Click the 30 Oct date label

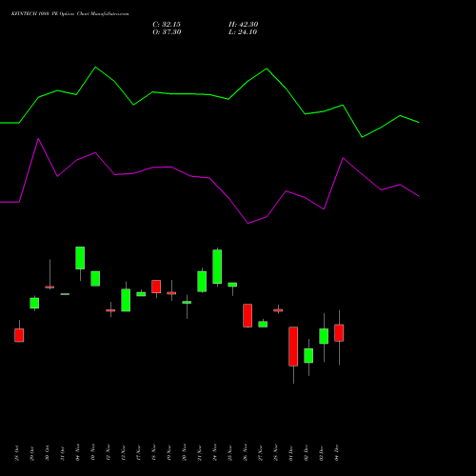tap(48, 453)
